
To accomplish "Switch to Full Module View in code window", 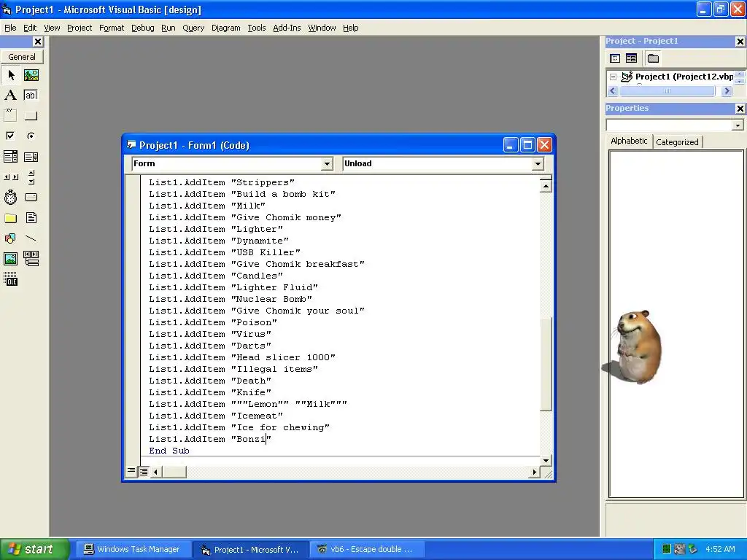I will pyautogui.click(x=144, y=472).
